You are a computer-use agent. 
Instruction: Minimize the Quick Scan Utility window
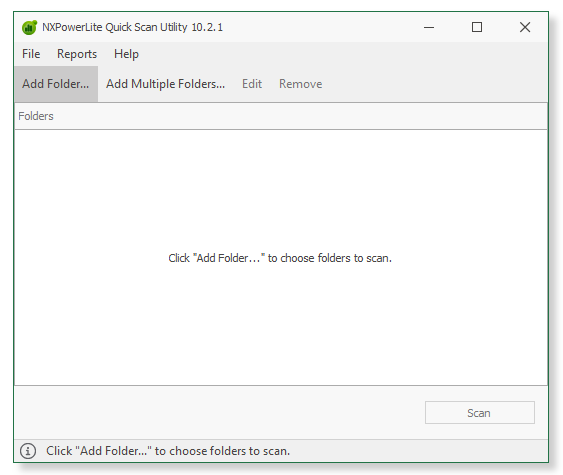coord(429,27)
